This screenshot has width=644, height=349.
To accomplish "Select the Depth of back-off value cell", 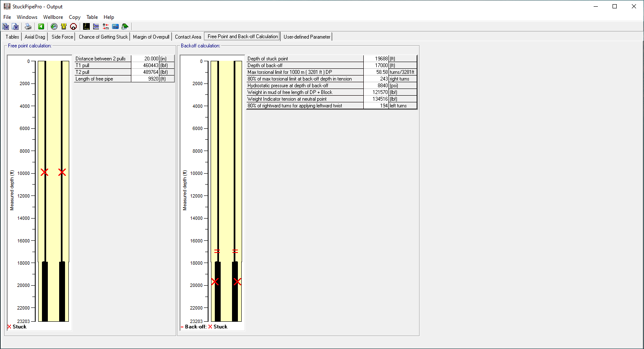I will click(376, 65).
